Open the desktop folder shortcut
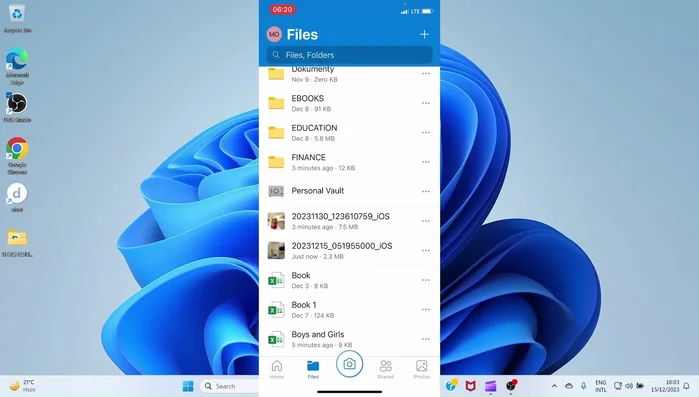Screen dimensions: 699x397 point(17,242)
